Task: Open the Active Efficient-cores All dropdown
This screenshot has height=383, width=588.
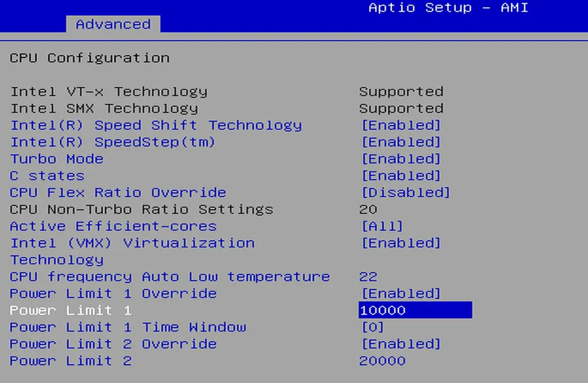Action: tap(382, 226)
